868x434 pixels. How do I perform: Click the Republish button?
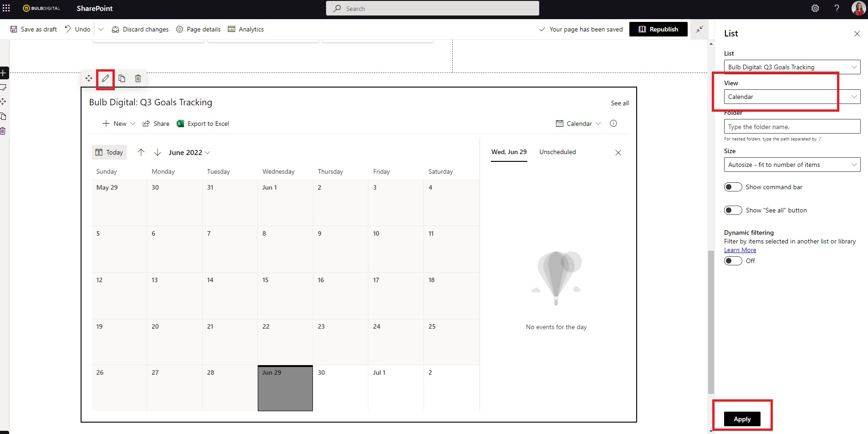(x=658, y=29)
